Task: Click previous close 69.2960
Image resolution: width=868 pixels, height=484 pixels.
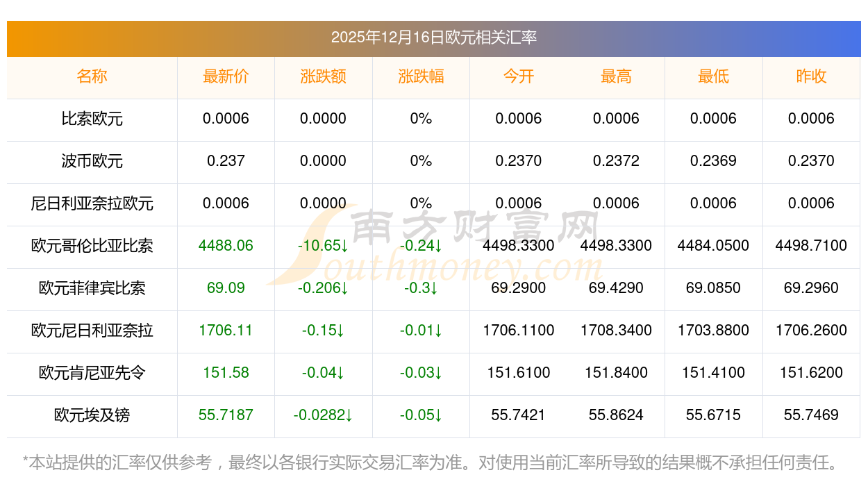Action: coord(811,288)
